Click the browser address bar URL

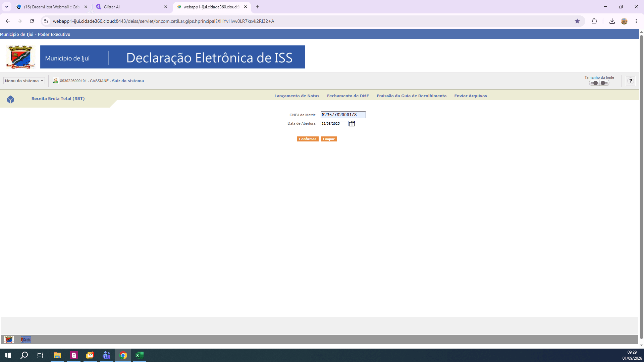click(x=167, y=21)
